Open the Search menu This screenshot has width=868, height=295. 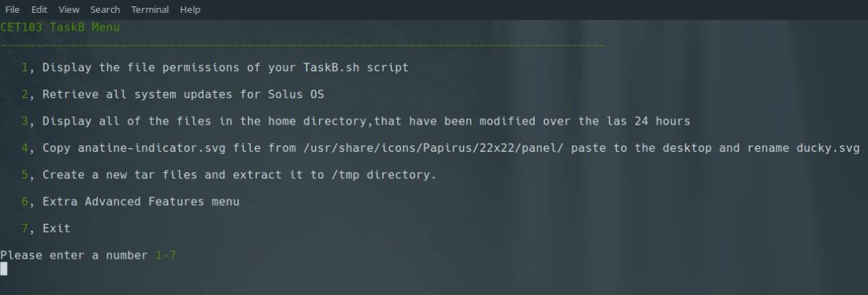tap(105, 9)
